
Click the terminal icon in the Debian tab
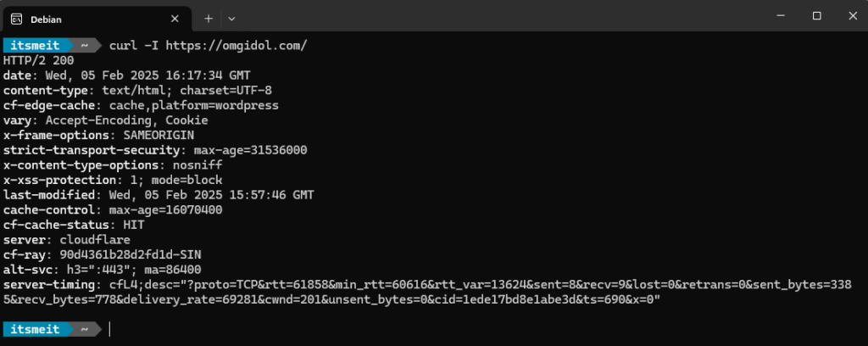17,17
